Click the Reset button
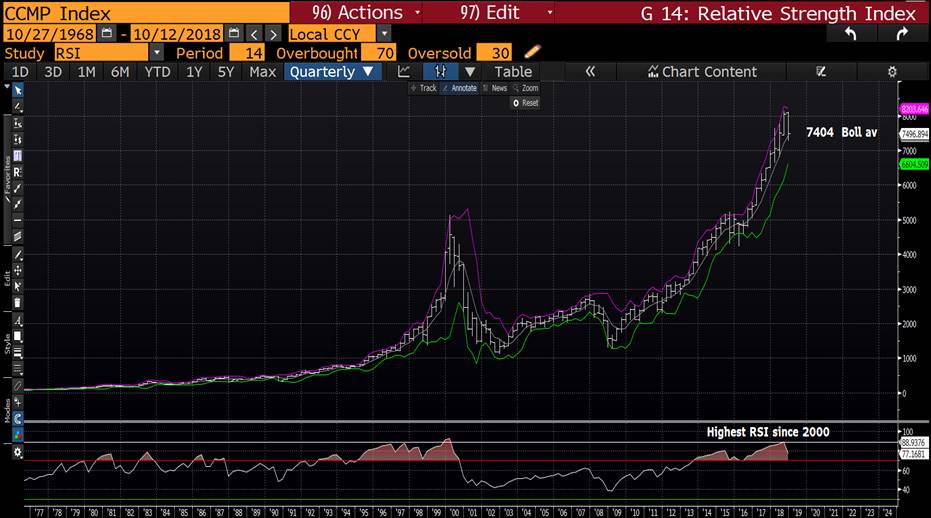The height and width of the screenshot is (518, 931). pyautogui.click(x=525, y=103)
